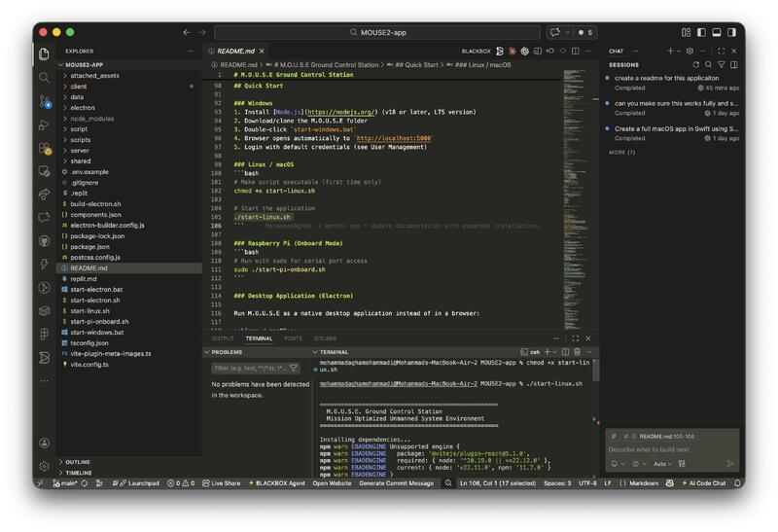778x532 pixels.
Task: Switch to the OUTPUT panel tab
Action: (223, 338)
